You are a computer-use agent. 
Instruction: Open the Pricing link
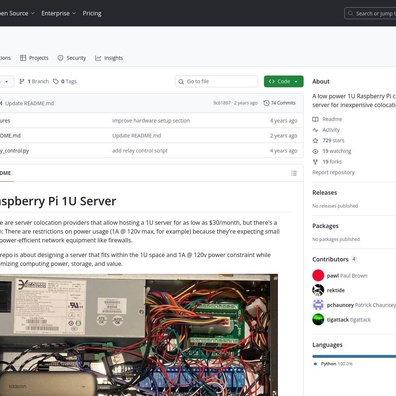(x=92, y=13)
